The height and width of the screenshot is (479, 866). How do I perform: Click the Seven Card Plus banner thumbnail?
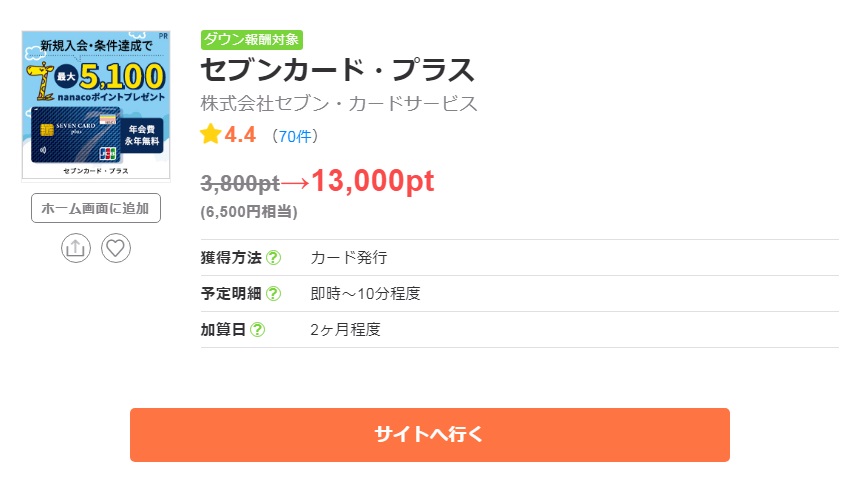coord(96,106)
